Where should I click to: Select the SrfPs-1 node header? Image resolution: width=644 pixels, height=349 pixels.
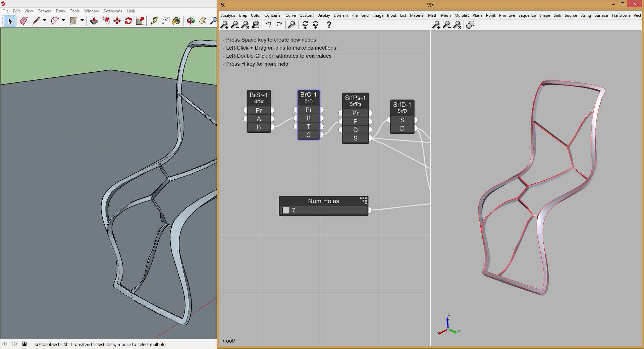pos(355,100)
